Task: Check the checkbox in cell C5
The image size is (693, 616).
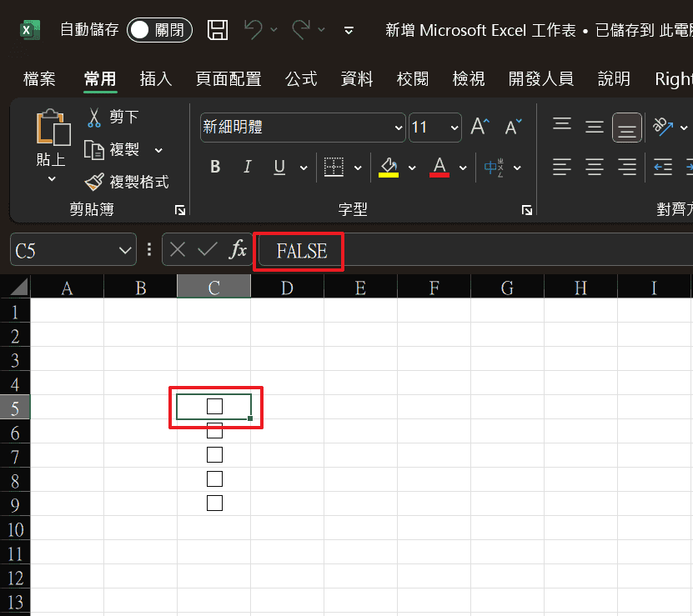Action: (214, 407)
